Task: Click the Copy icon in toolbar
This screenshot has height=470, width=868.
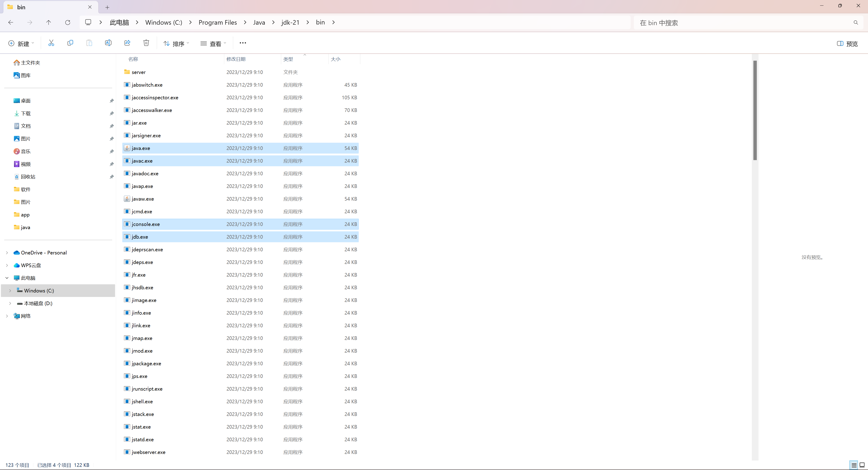Action: pyautogui.click(x=70, y=43)
